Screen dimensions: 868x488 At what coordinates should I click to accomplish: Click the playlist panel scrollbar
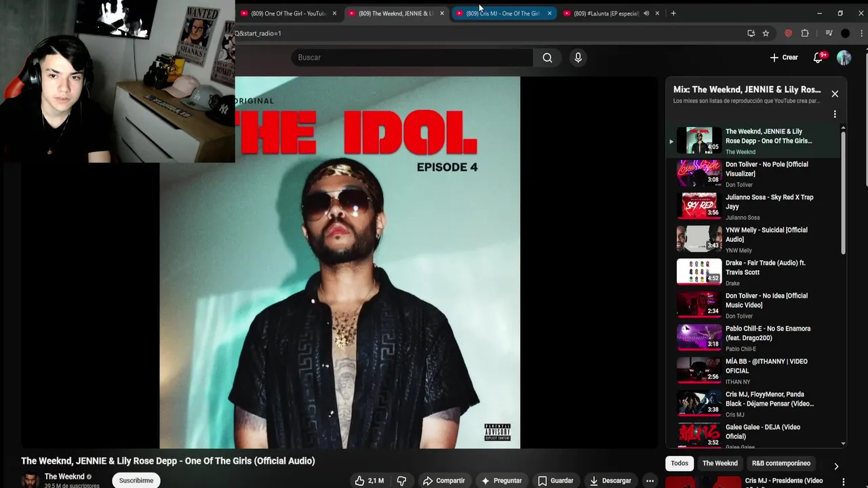coord(844,193)
